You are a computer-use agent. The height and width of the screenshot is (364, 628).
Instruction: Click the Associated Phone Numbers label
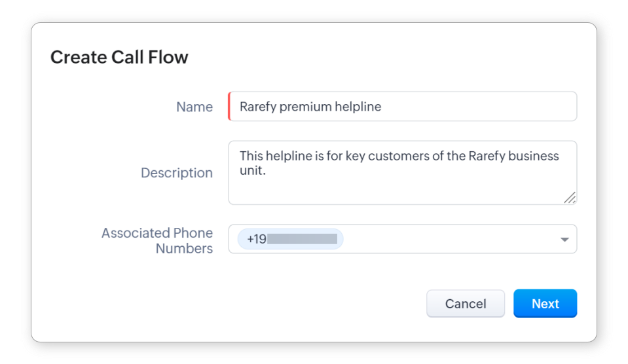pos(157,240)
